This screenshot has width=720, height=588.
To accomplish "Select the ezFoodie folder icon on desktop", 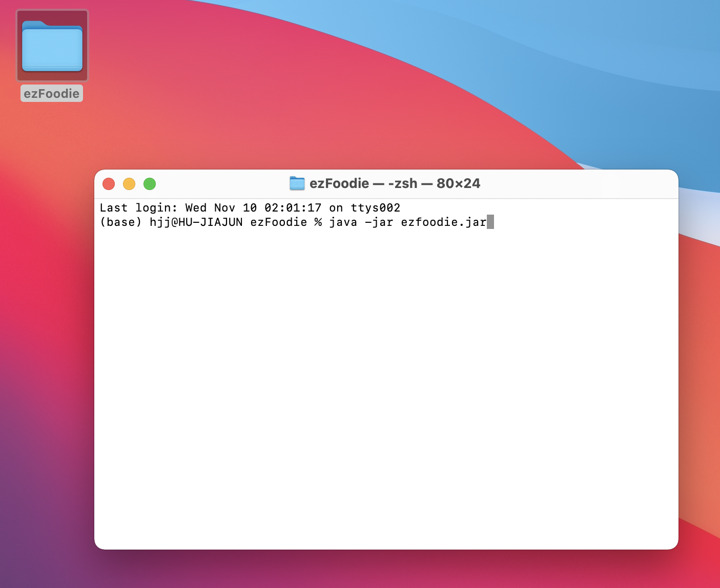I will [52, 46].
